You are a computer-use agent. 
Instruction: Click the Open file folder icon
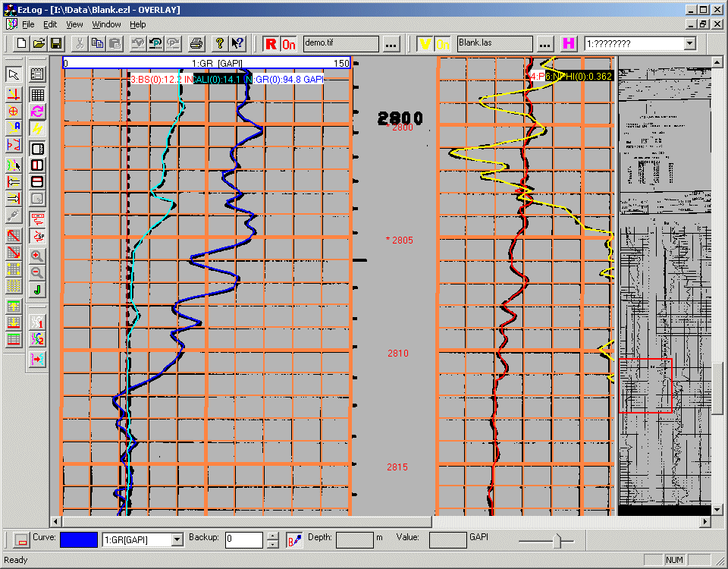pos(38,43)
